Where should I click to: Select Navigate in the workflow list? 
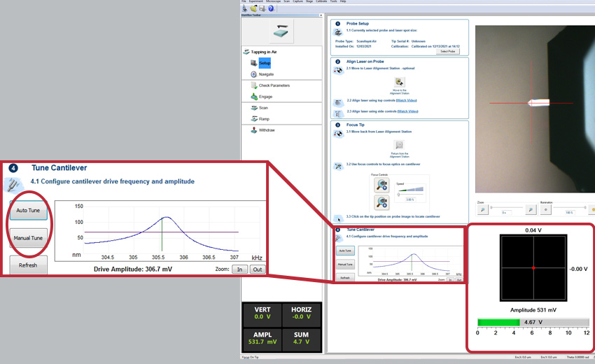(x=265, y=74)
